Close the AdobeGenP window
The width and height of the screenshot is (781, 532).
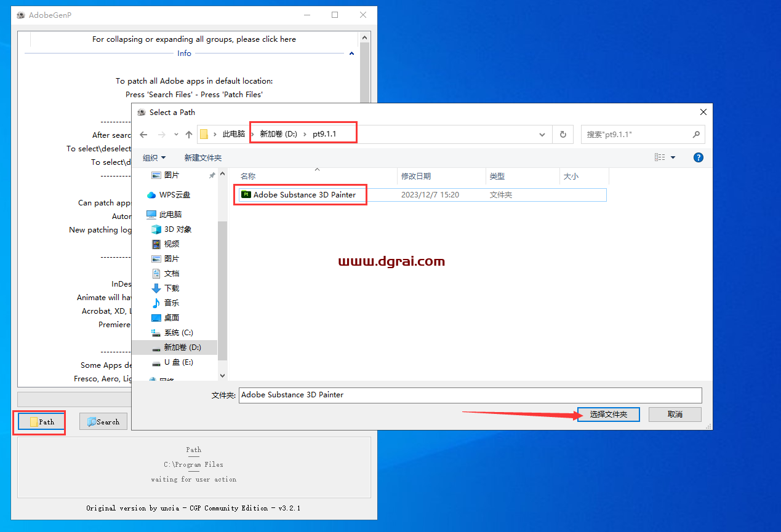click(363, 15)
